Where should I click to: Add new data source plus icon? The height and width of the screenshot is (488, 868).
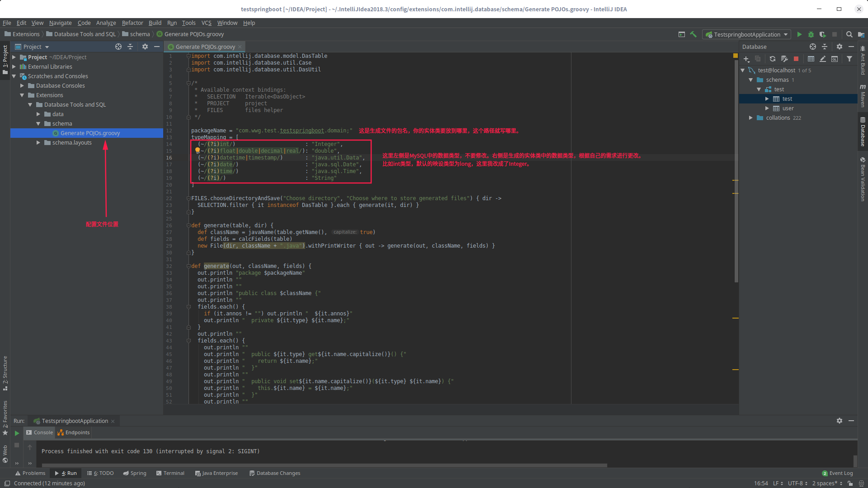(746, 59)
